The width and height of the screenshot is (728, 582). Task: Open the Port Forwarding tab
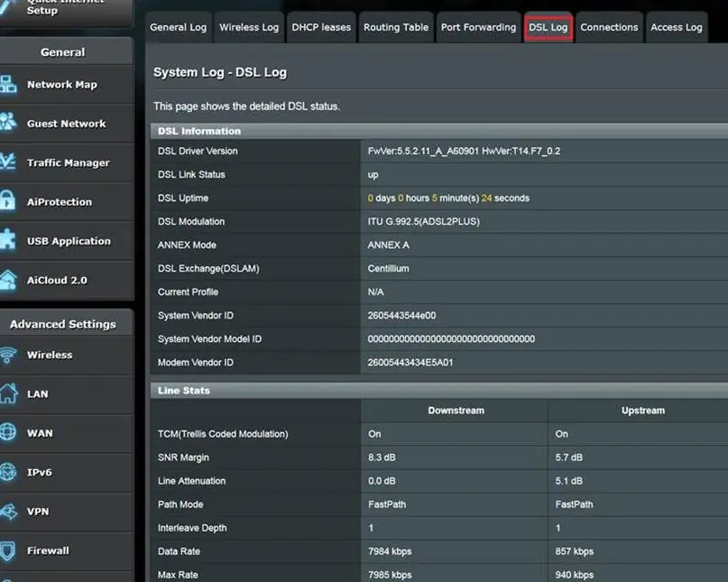point(478,27)
